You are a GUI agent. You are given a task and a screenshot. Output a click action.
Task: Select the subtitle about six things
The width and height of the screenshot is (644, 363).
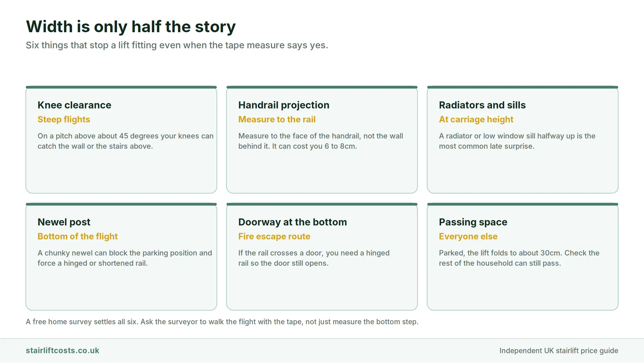coord(177,45)
